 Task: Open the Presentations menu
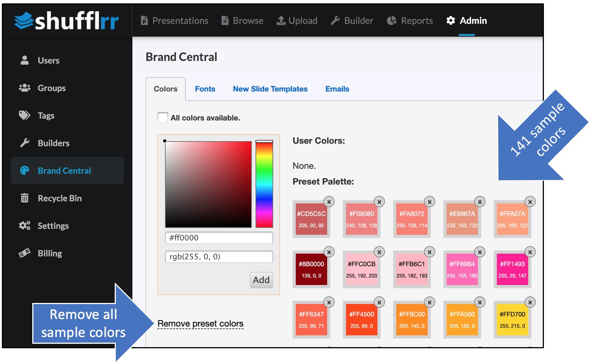coord(174,21)
